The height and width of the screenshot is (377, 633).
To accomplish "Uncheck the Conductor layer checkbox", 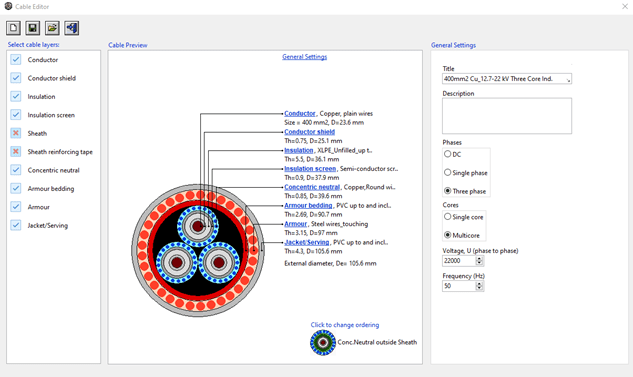I will pyautogui.click(x=16, y=60).
